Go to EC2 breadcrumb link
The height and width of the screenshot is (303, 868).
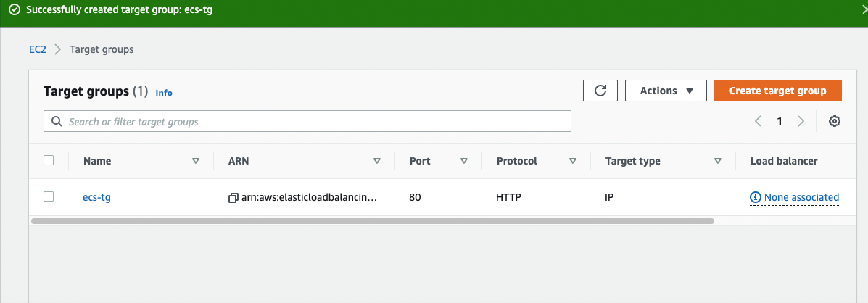38,49
